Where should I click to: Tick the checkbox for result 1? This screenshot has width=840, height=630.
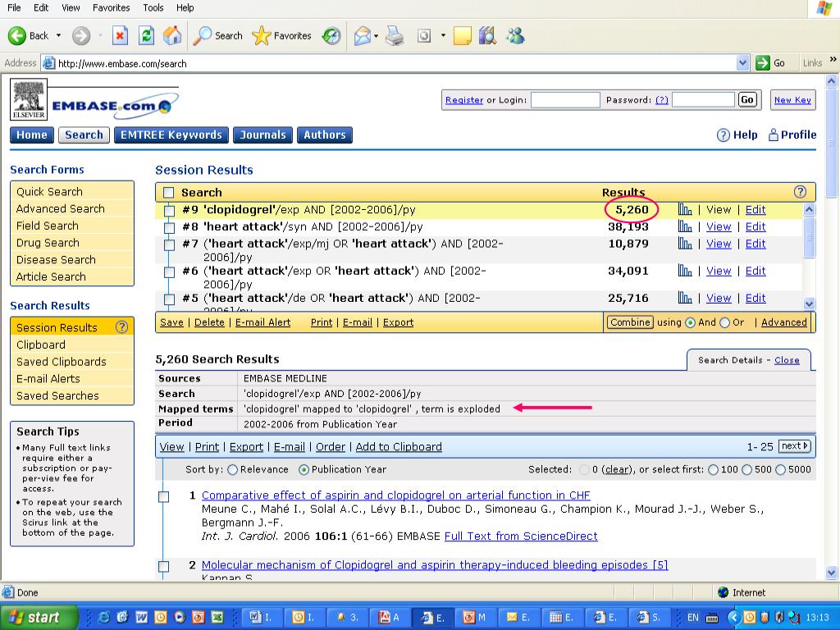tap(164, 496)
